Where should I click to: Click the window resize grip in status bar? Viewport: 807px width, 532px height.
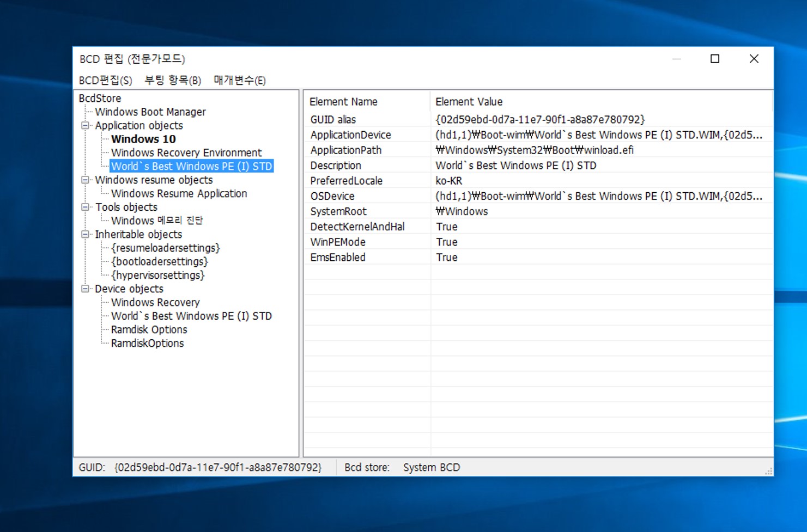768,471
